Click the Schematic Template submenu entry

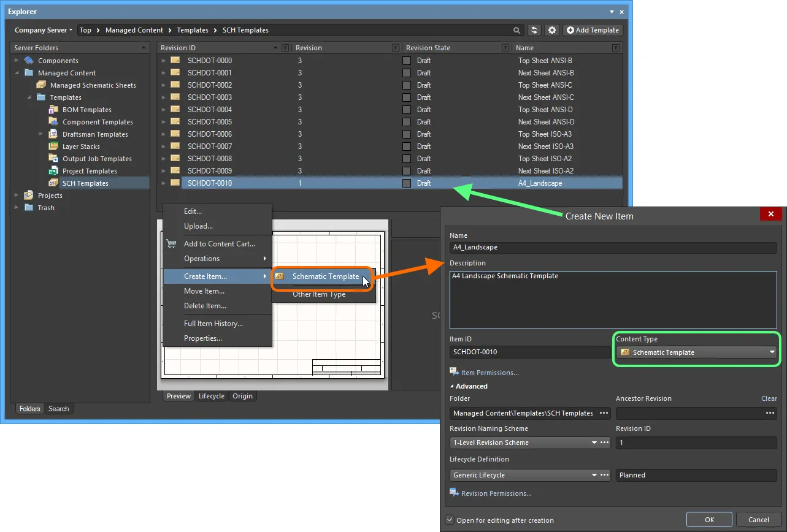click(323, 276)
